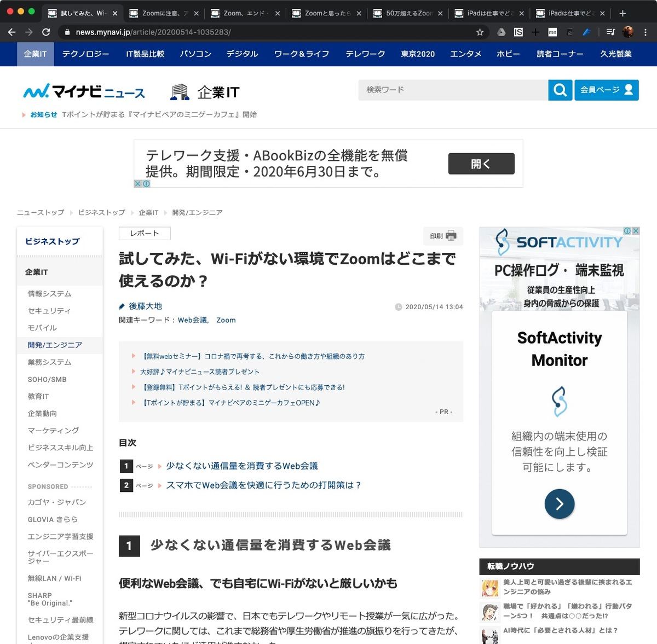Viewport: 657px width, 644px height.
Task: Open ビジネストップ in the sidebar
Action: (52, 241)
